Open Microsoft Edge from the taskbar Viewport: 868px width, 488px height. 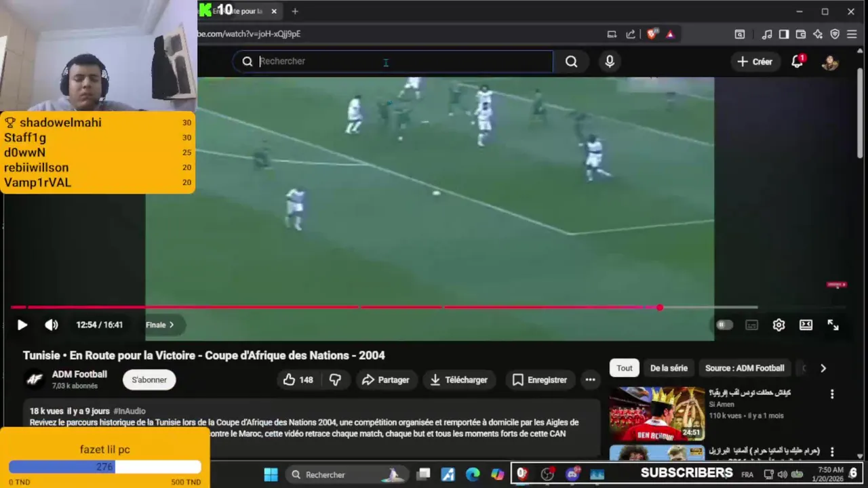tap(473, 474)
